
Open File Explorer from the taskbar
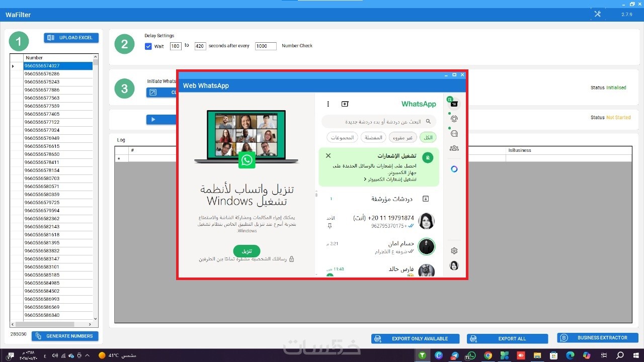click(537, 355)
